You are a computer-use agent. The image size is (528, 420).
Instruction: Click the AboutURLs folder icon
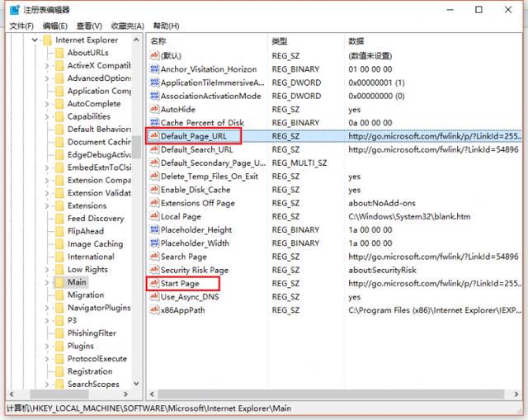tap(59, 53)
